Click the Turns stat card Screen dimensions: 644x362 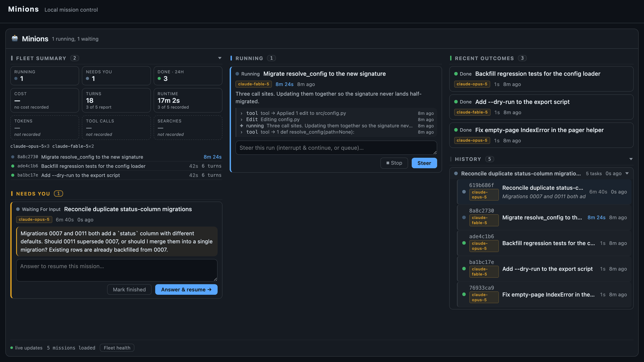pyautogui.click(x=116, y=100)
